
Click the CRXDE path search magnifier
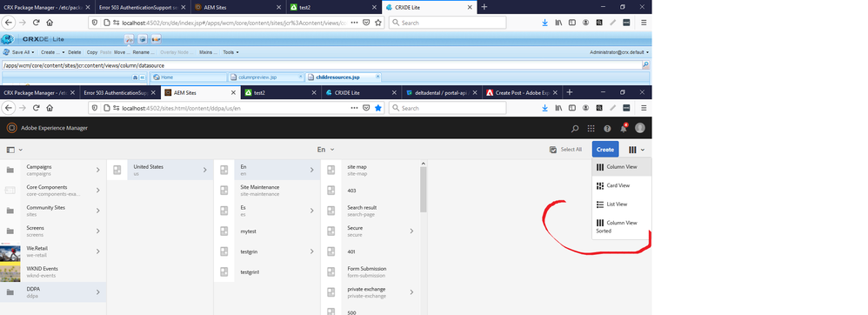coord(645,64)
